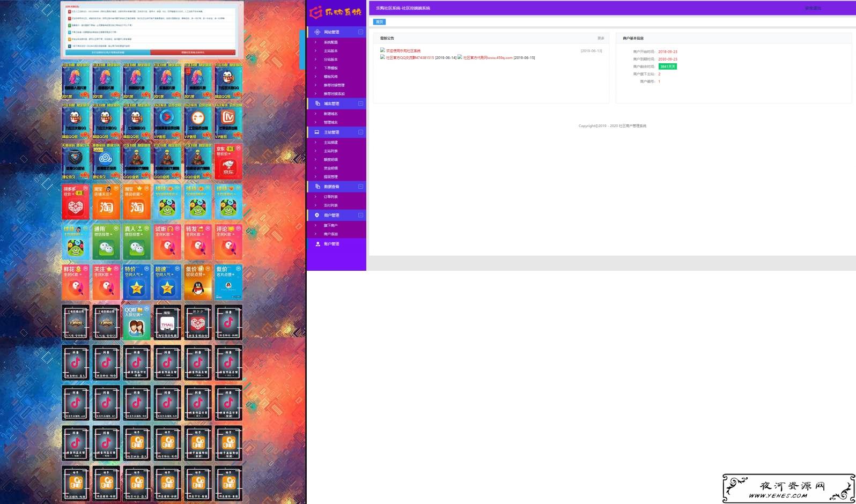856x504 pixels.
Task: Click the 商户管理 section icon
Action: 317,215
